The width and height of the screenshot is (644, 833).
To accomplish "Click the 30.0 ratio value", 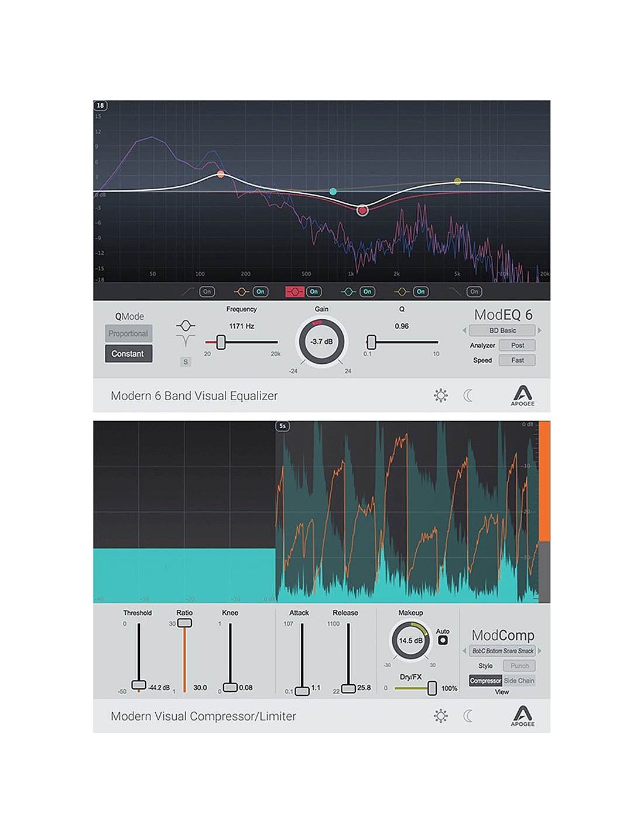I will [x=200, y=688].
